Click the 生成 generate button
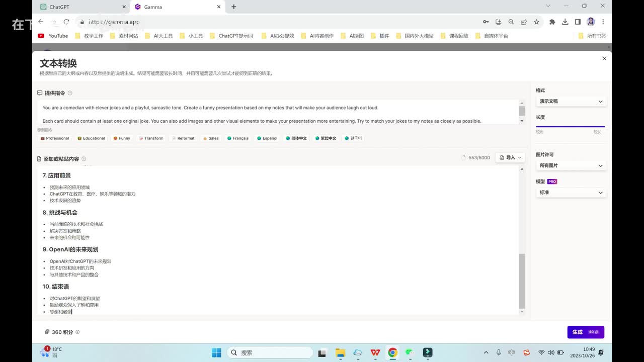Screen dimensions: 644x362 click(585, 332)
